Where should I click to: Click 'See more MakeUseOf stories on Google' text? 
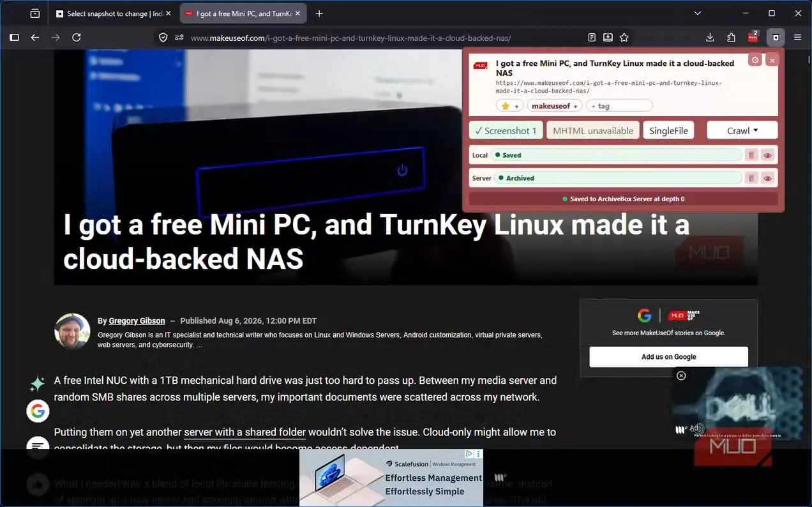tap(668, 333)
